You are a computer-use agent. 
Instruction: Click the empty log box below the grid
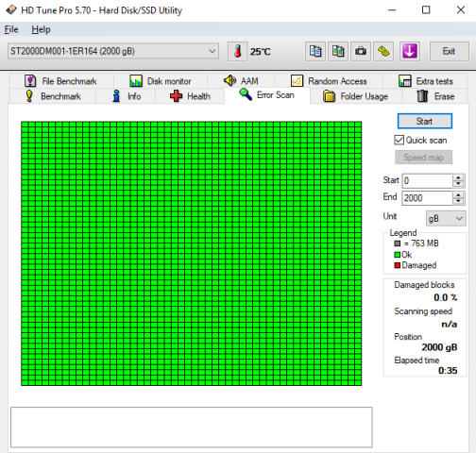[192, 428]
